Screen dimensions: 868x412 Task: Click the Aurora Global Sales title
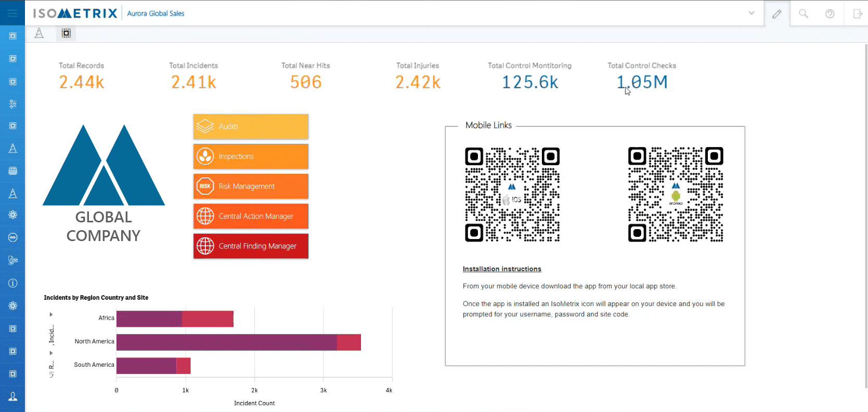pos(156,14)
